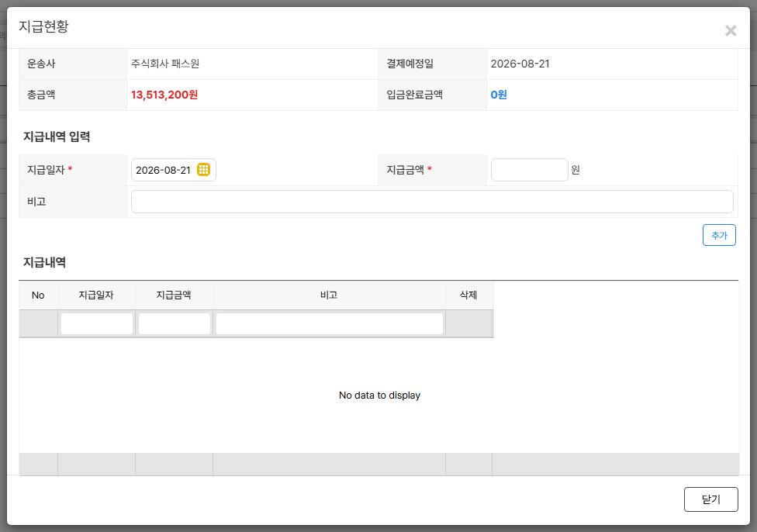The width and height of the screenshot is (757, 532).
Task: Click the 총금액 label
Action: point(41,95)
